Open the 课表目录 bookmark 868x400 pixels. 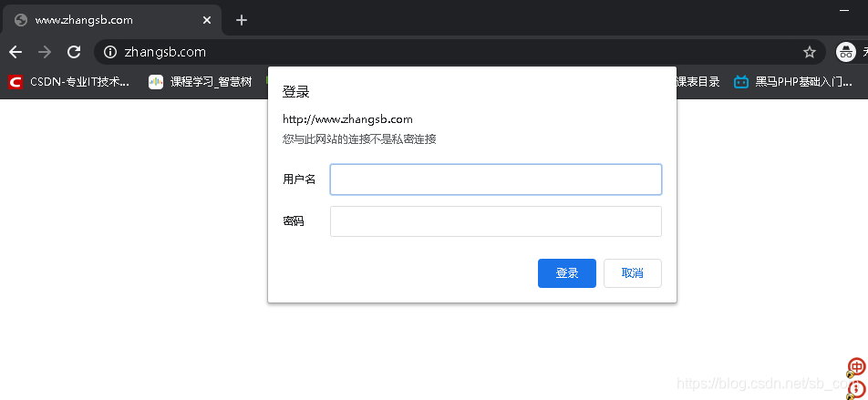tap(698, 82)
